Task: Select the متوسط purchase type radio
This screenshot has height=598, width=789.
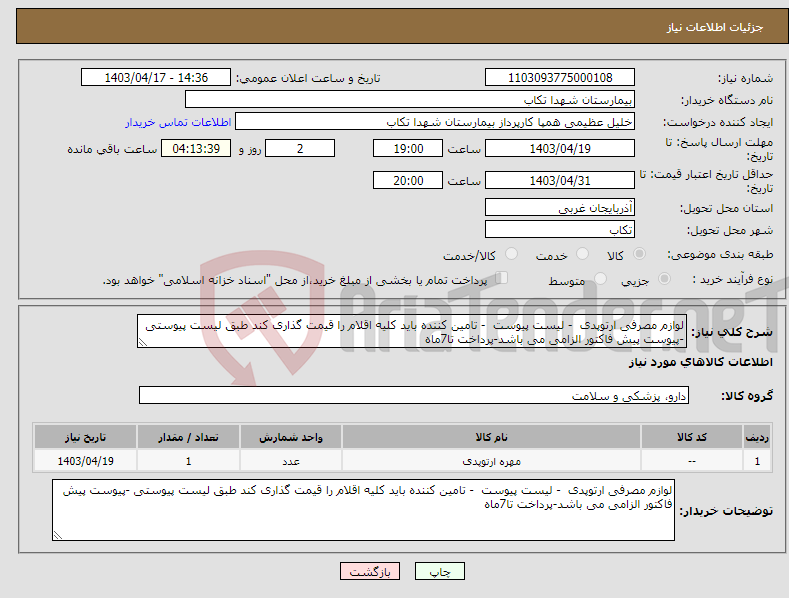Action: pyautogui.click(x=600, y=278)
